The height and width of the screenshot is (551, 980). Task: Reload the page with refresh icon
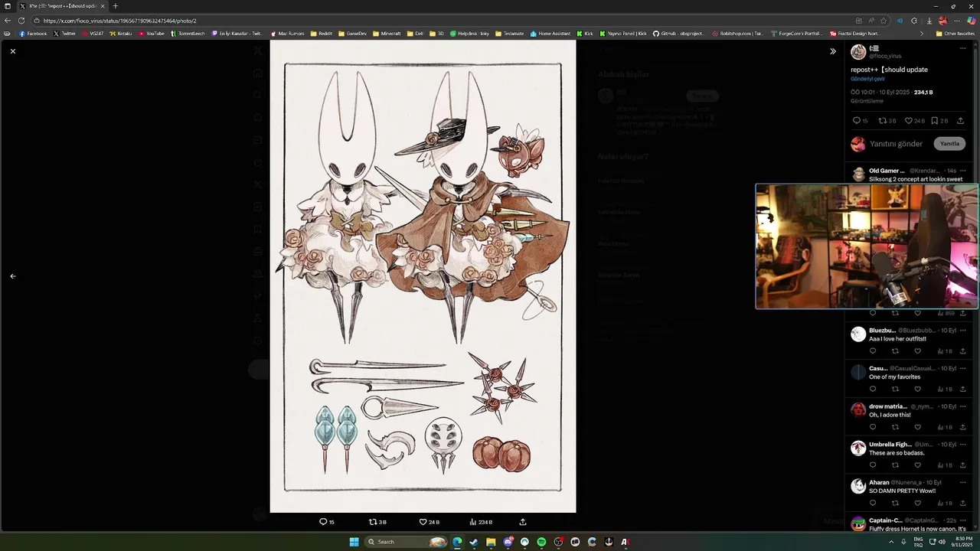21,21
